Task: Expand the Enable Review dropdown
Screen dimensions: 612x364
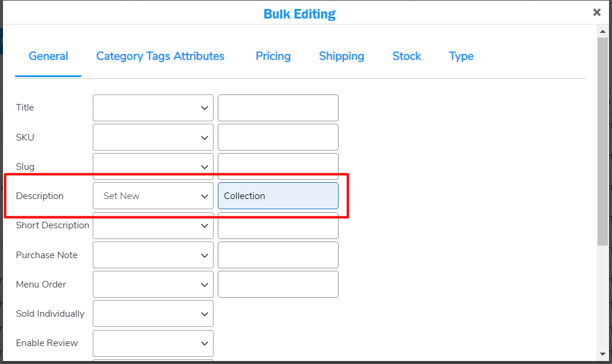Action: (x=153, y=342)
